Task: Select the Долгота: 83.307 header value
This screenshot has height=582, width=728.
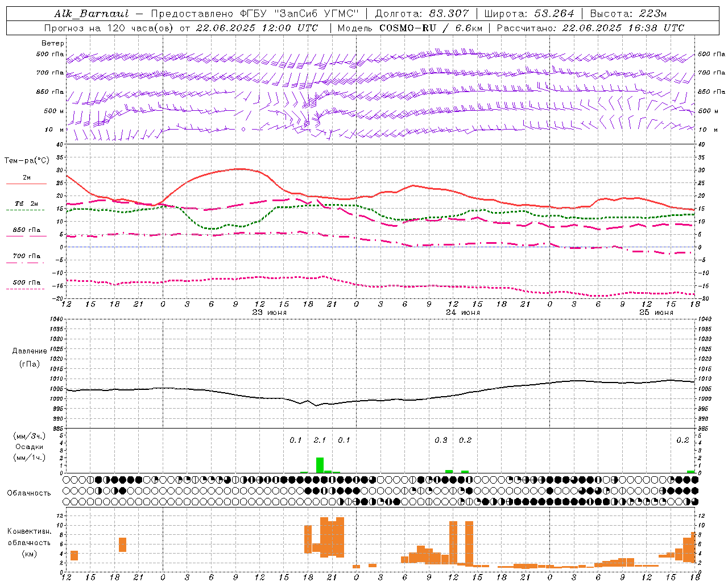Action: [x=422, y=14]
